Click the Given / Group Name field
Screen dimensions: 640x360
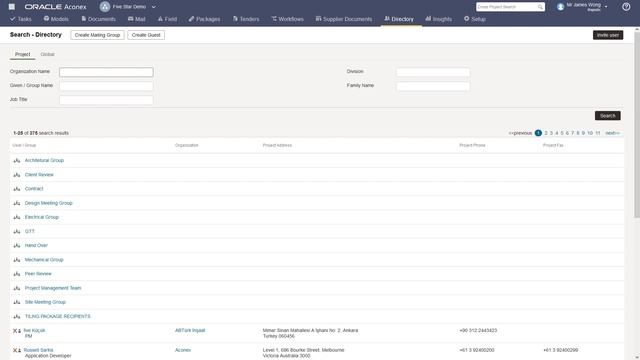[x=106, y=86]
